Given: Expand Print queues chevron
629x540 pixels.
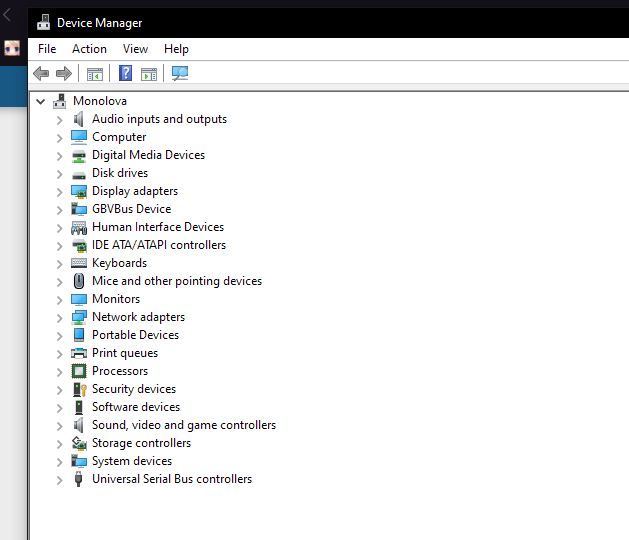Looking at the screenshot, I should pyautogui.click(x=59, y=353).
